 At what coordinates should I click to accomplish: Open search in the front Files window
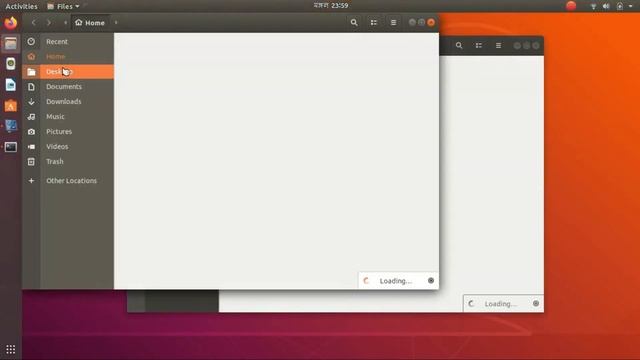tap(354, 23)
